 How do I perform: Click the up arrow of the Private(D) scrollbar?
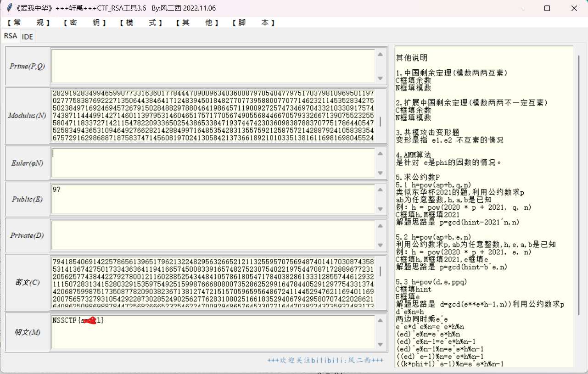click(x=380, y=226)
